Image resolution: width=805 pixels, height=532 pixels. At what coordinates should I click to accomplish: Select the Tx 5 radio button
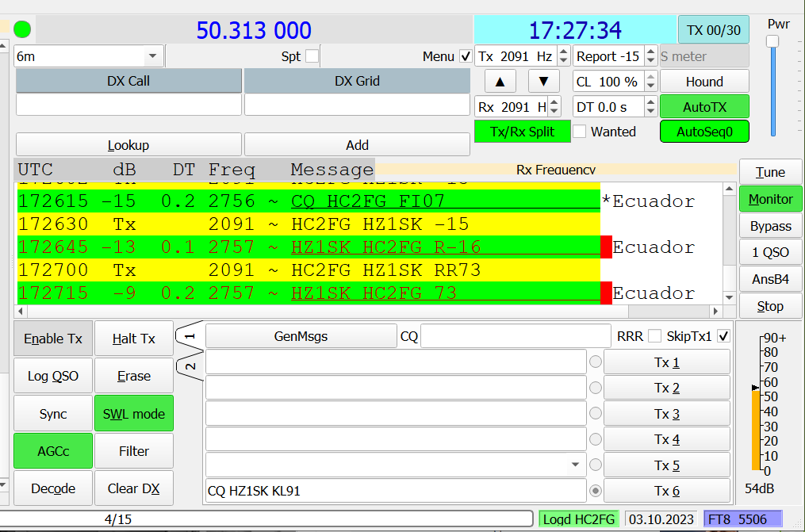596,465
